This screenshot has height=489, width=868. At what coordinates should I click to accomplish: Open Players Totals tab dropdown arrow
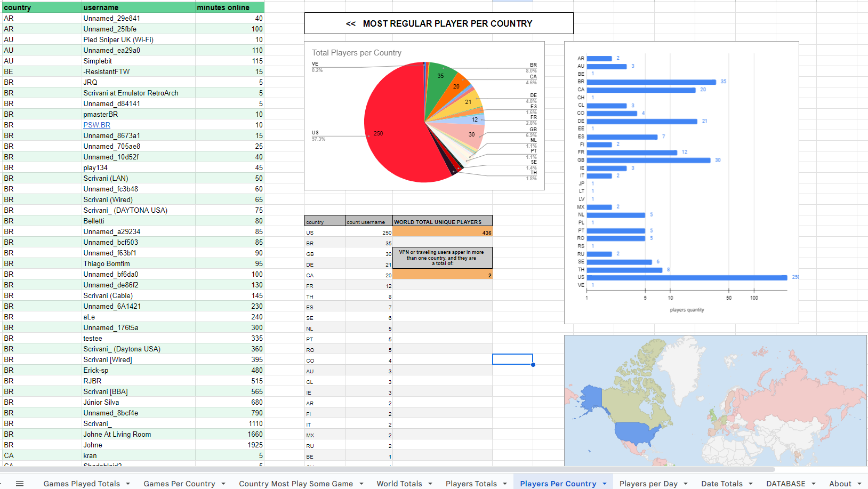coord(505,484)
